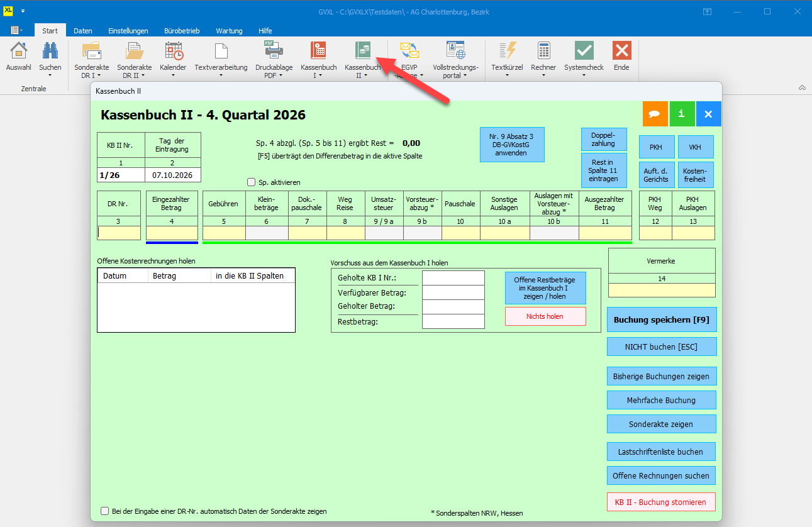Click the Suchen binoculars icon
The height and width of the screenshot is (527, 812).
[50, 51]
